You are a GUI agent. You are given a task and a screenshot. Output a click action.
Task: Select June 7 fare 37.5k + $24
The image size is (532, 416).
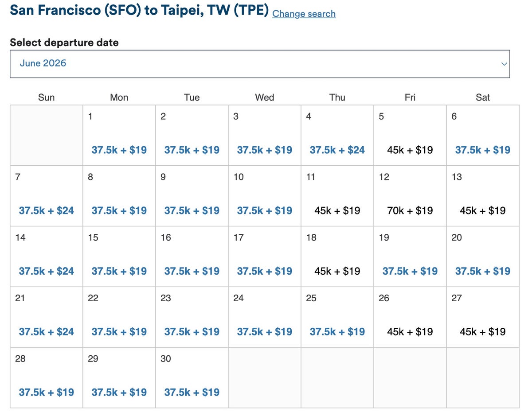(x=46, y=210)
